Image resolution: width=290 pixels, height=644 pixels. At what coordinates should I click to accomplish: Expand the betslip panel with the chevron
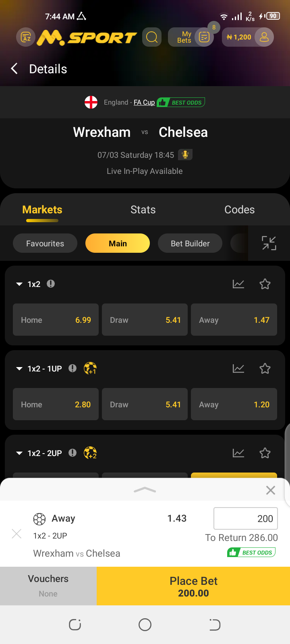point(145,490)
